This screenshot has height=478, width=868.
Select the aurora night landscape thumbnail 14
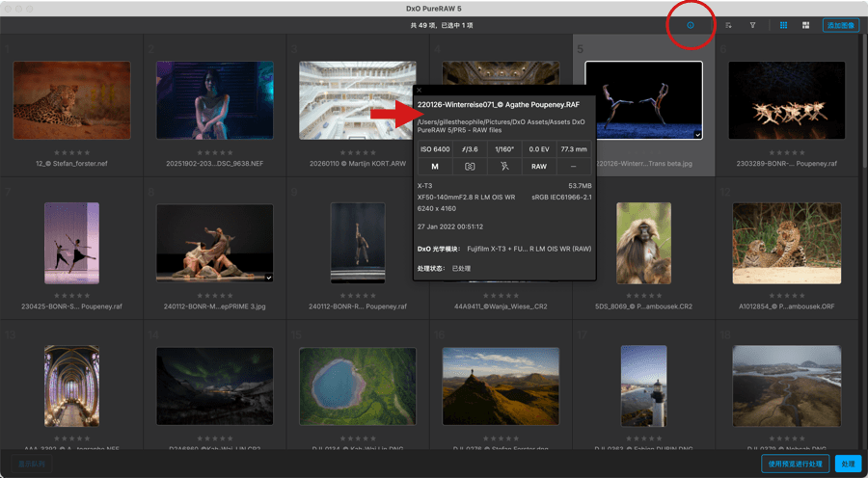tap(215, 386)
